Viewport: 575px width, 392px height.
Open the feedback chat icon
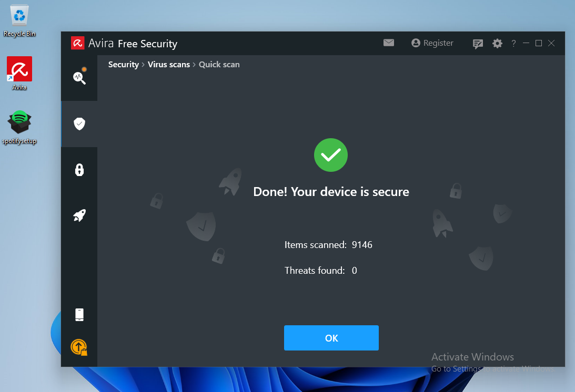coord(478,44)
